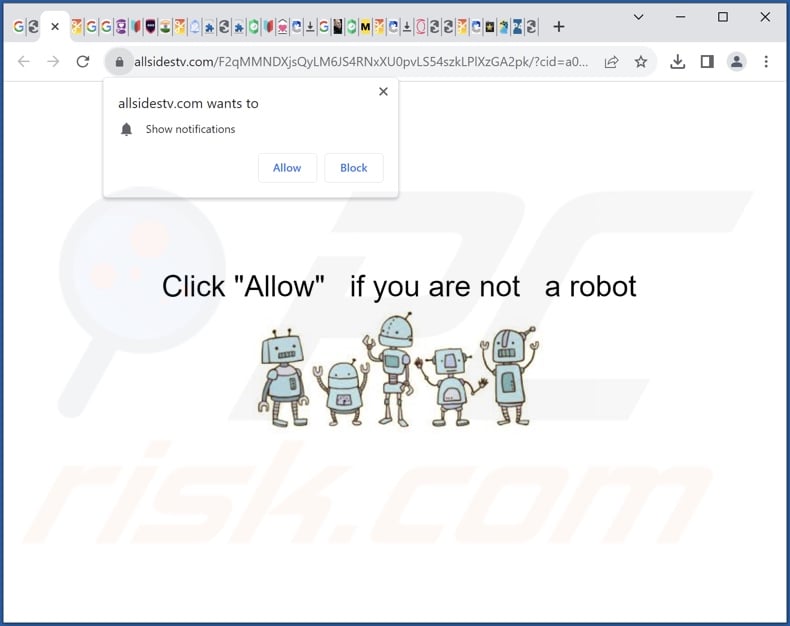Click the browser Back arrow
Screen dimensions: 790x626
[x=24, y=61]
